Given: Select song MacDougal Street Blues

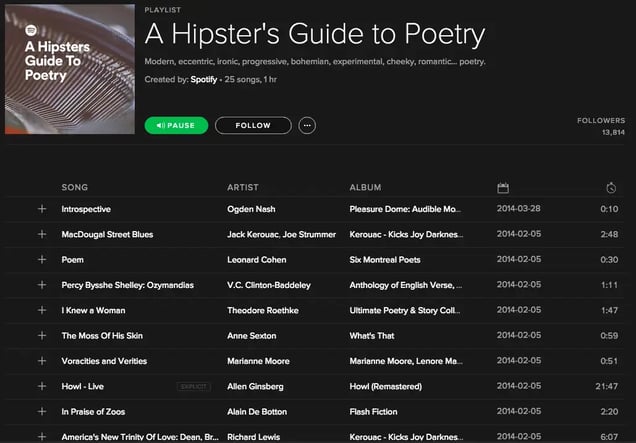Looking at the screenshot, I should pos(107,234).
